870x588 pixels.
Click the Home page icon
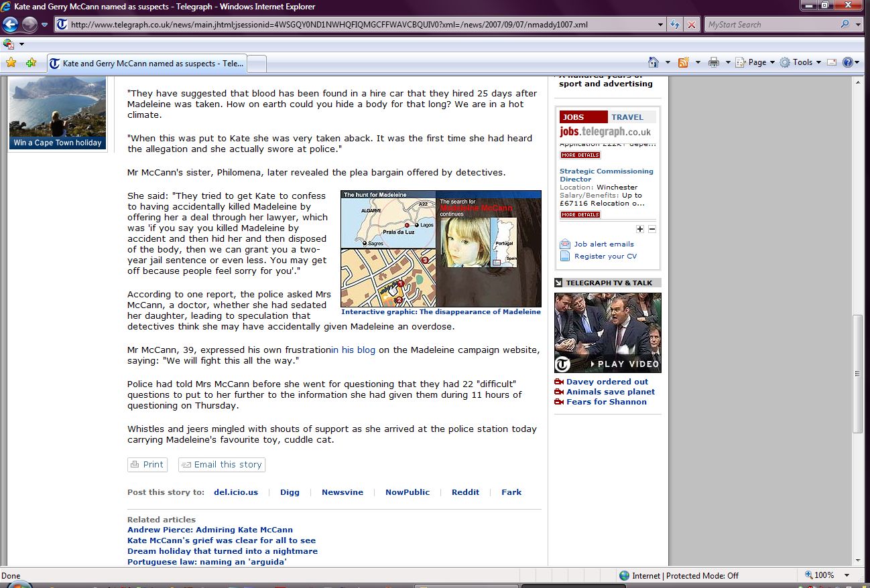point(654,62)
